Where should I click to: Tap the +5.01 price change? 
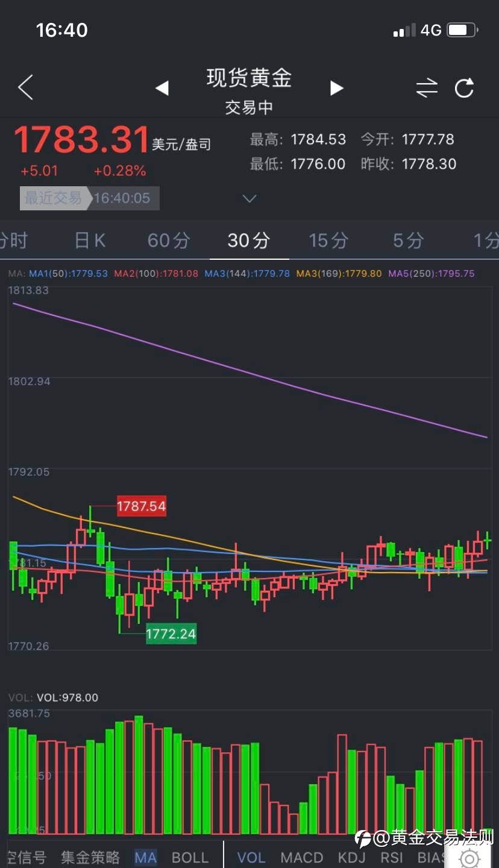39,171
